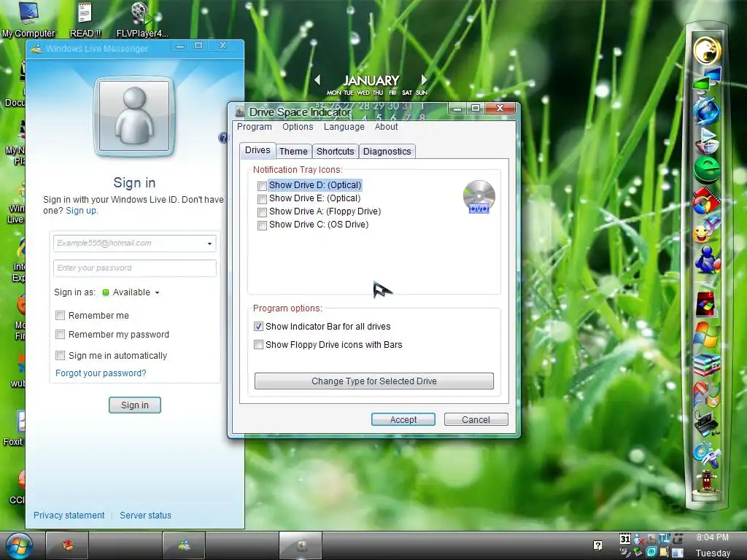Click the sailboat icon in the dock

(707, 140)
